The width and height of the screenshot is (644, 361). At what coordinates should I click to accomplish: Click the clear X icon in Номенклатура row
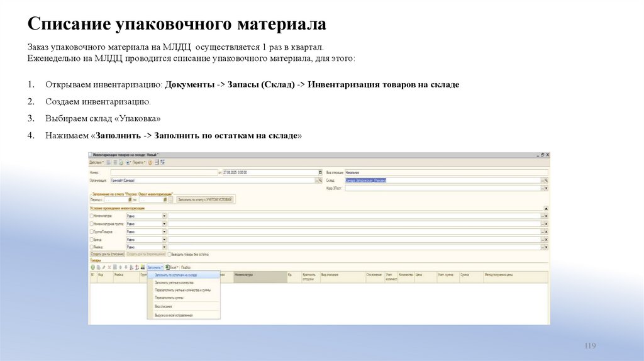(547, 216)
